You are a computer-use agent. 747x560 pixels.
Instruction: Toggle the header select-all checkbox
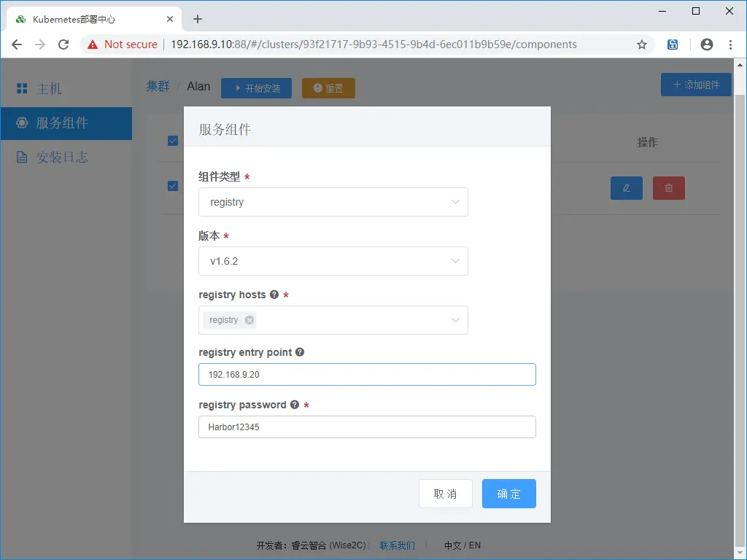(173, 141)
